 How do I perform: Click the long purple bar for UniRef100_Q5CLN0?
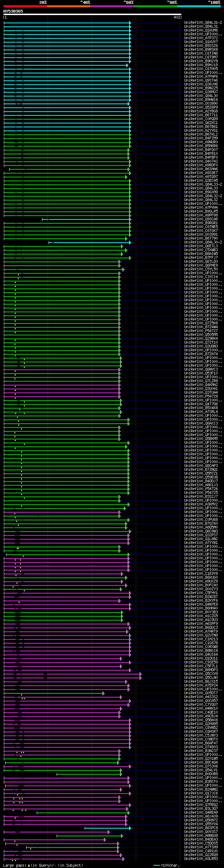click(72, 678)
